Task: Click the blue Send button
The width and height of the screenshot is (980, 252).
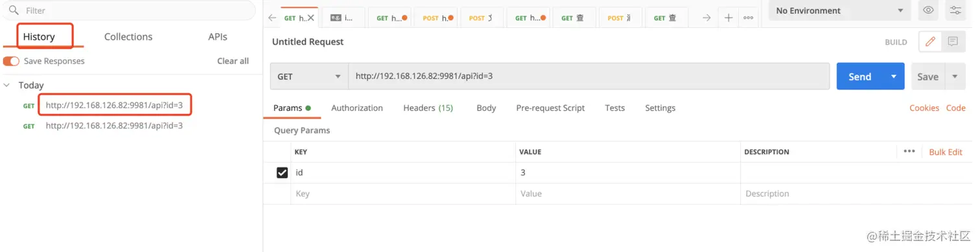Action: 860,76
